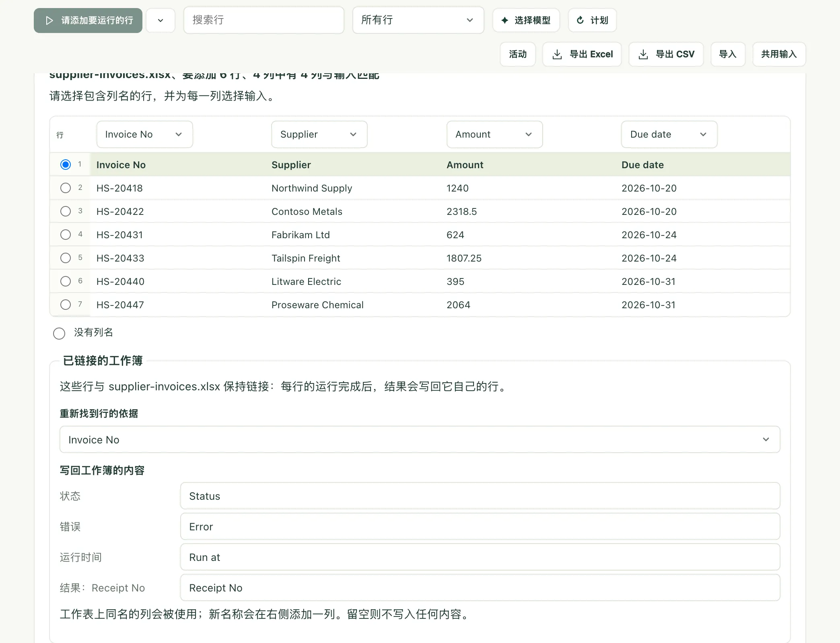The width and height of the screenshot is (840, 643).
Task: Edit the 状态 Status column field
Action: coord(480,496)
